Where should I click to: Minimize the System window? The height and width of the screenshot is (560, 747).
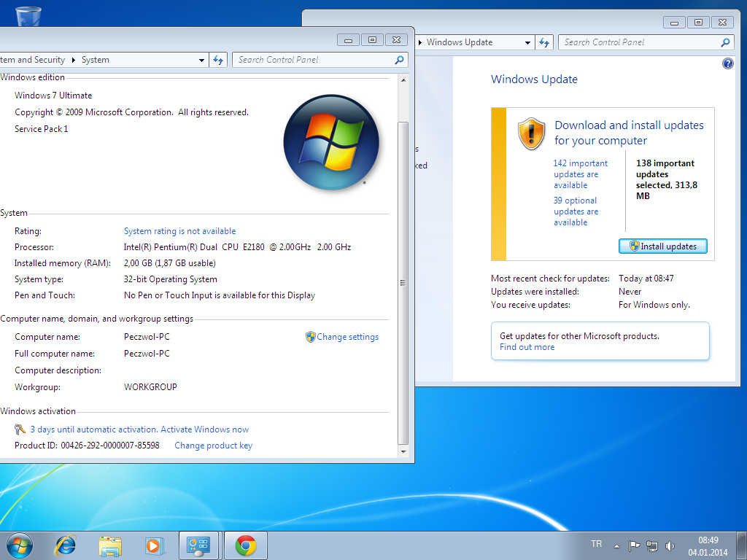(348, 40)
